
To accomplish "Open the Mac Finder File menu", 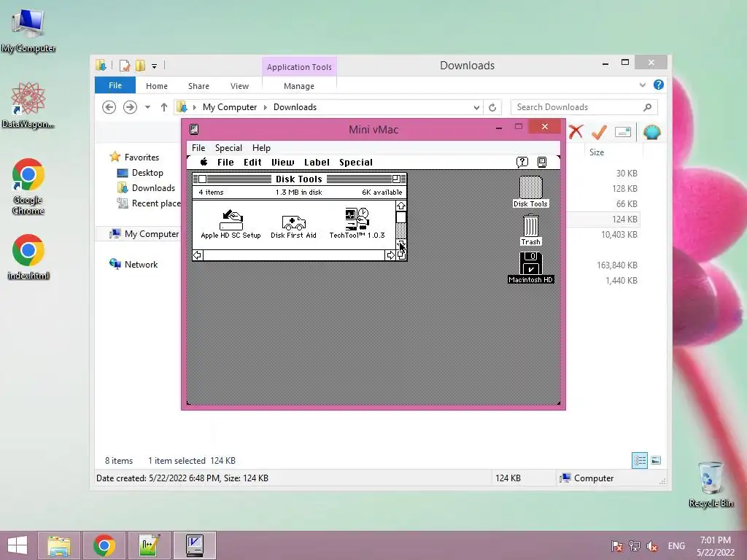I will pyautogui.click(x=225, y=163).
